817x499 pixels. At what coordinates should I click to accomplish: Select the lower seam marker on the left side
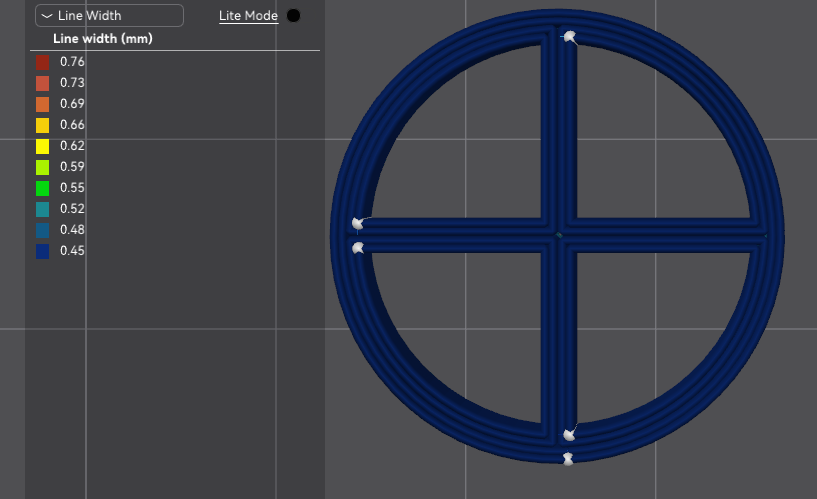point(357,247)
